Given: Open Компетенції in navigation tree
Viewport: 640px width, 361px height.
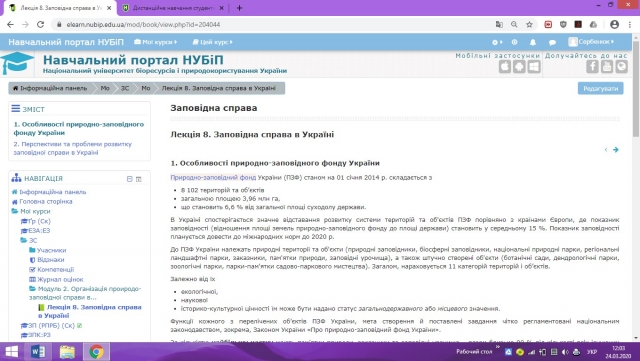Looking at the screenshot, I should pyautogui.click(x=56, y=270).
